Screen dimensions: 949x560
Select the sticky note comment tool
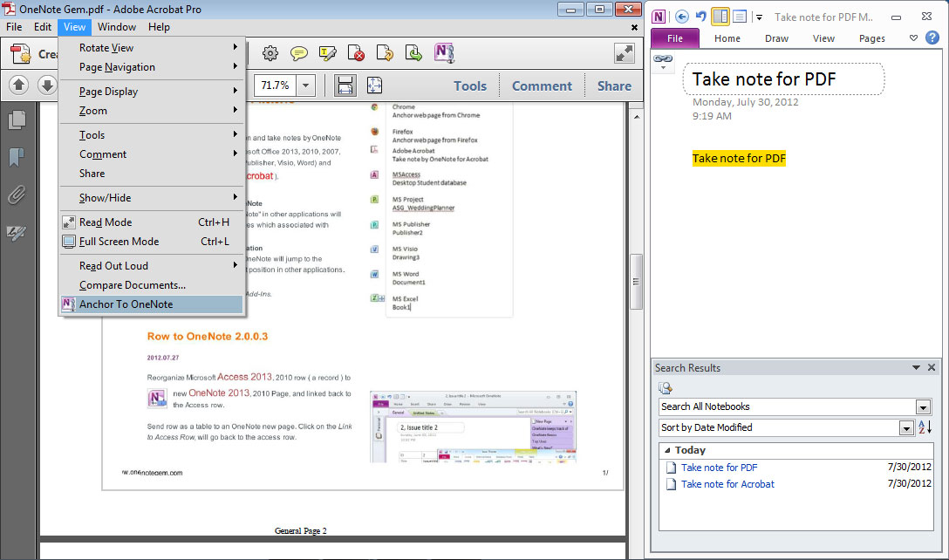pyautogui.click(x=298, y=53)
